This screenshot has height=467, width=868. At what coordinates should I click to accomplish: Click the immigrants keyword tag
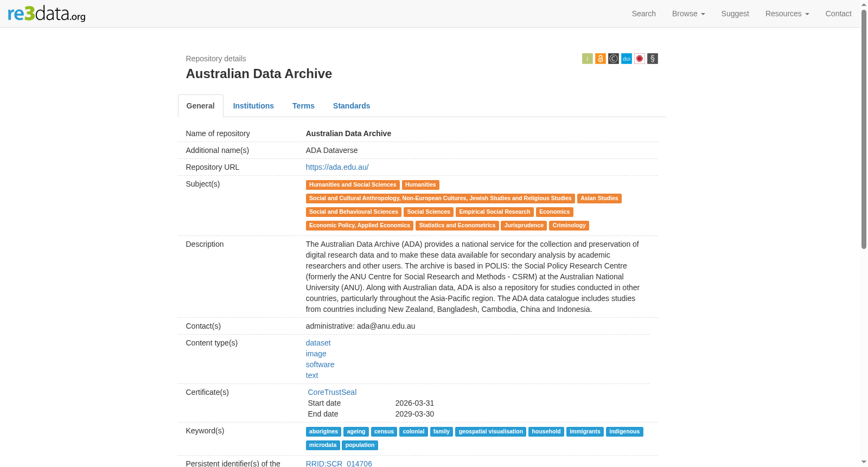[585, 432]
